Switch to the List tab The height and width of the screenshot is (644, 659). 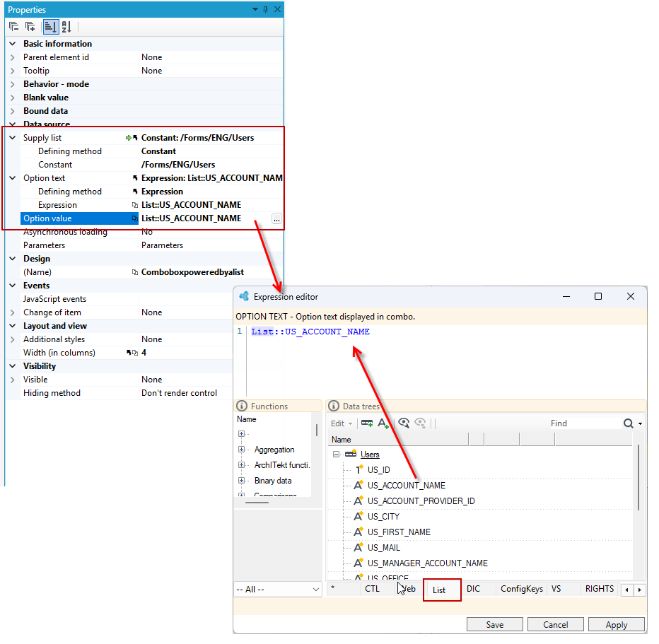pyautogui.click(x=439, y=590)
